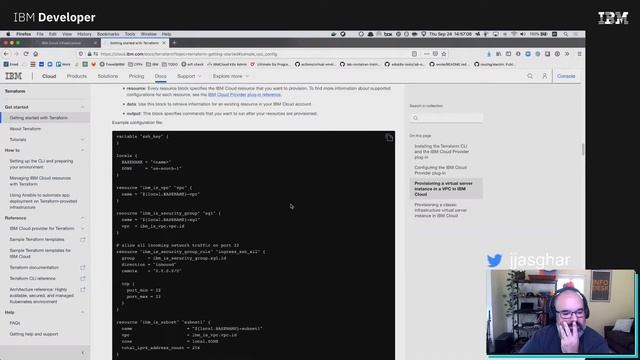Select the Solutions navigation item
Screen dimensions: 640x360
[108, 76]
